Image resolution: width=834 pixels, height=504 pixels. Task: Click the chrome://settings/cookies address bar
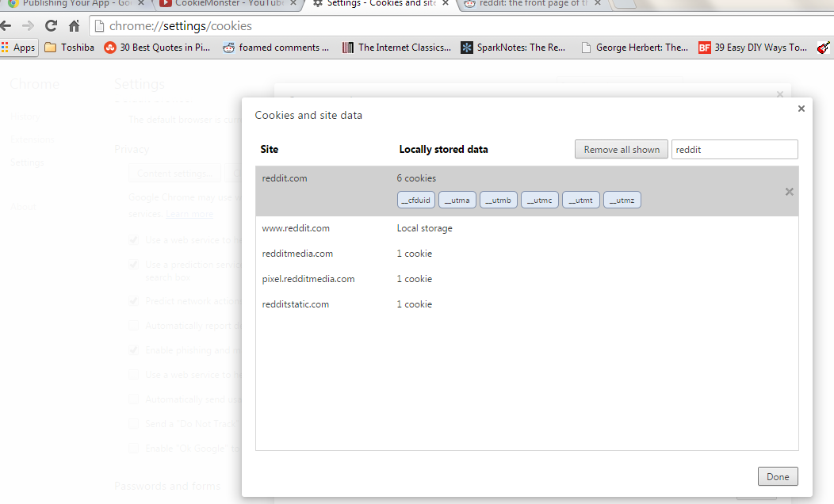coord(461,25)
